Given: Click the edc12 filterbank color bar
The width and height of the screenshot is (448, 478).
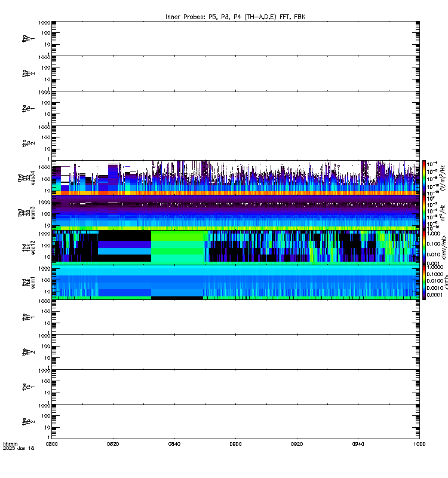Looking at the screenshot, I should click(424, 247).
